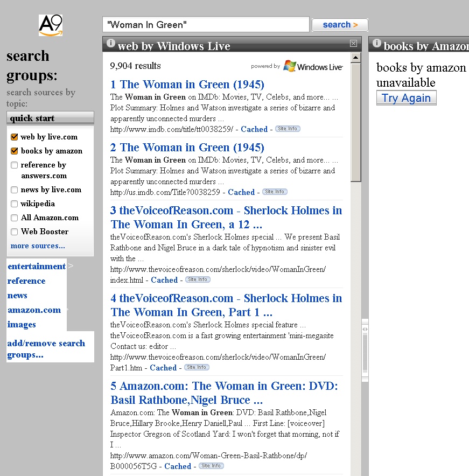Screen dimensions: 469x476
Task: Collapse the quick start section header
Action: tap(51, 118)
